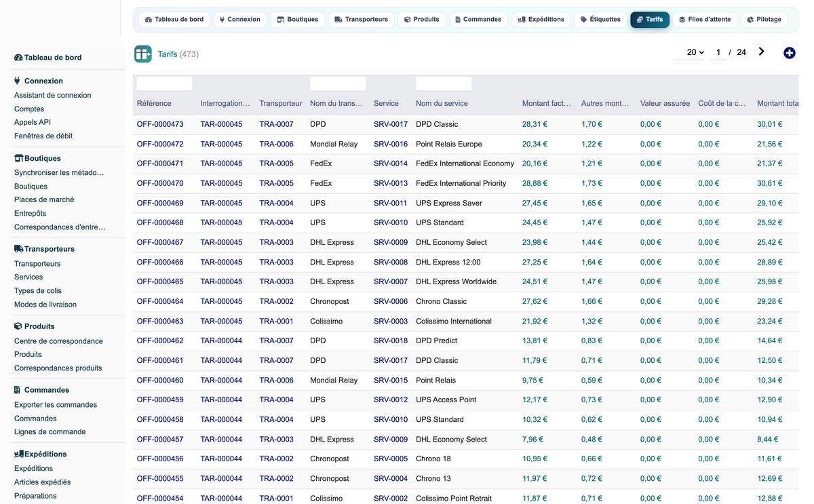Click the Connexion plug icon in sidebar

tap(18, 81)
